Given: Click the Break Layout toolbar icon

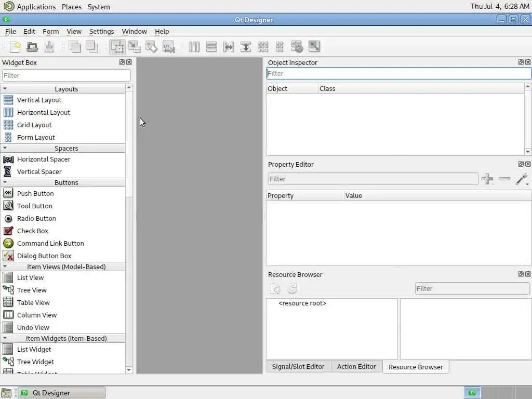Looking at the screenshot, I should point(297,47).
